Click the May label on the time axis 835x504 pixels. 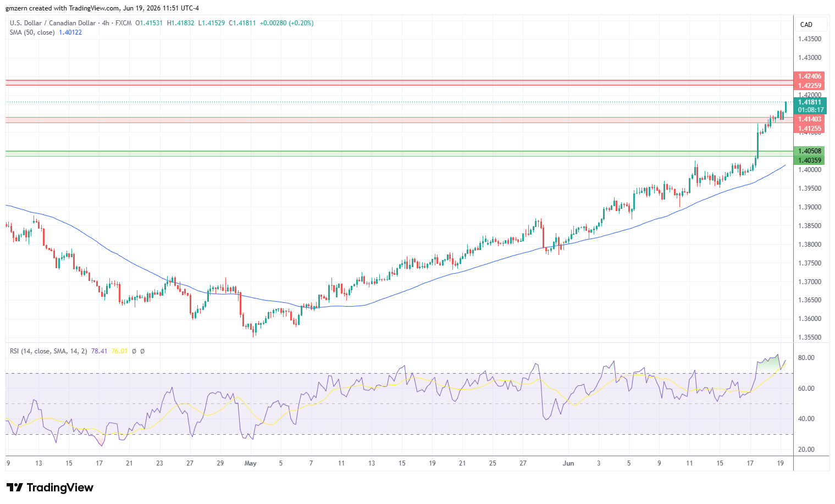point(251,463)
